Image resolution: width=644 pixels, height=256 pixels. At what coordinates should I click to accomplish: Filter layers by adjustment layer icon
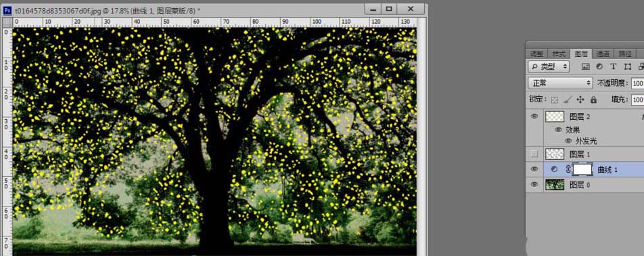599,66
